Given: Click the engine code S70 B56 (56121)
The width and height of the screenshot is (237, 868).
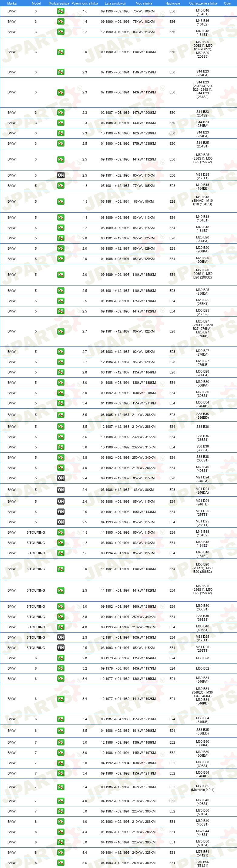Looking at the screenshot, I should pos(202,864).
